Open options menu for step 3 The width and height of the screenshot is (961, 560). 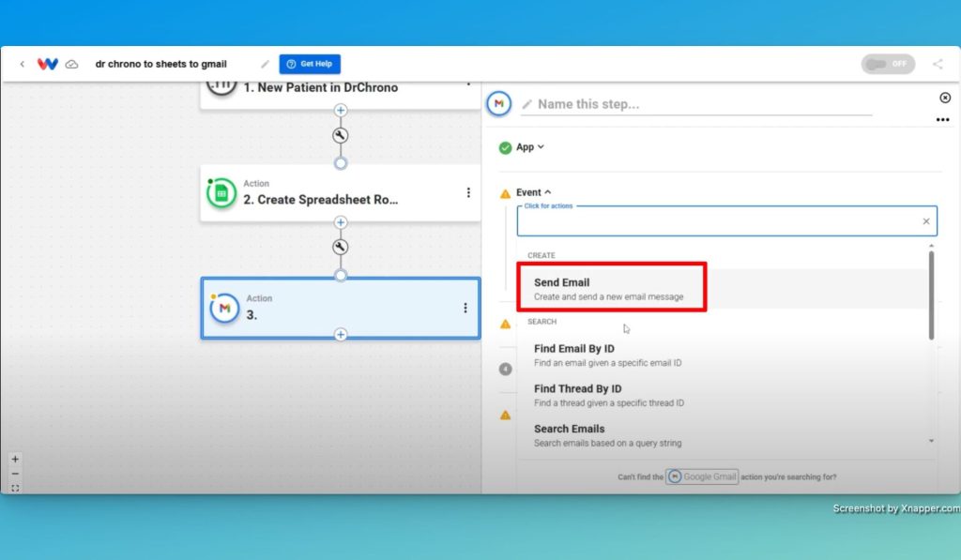pos(465,308)
